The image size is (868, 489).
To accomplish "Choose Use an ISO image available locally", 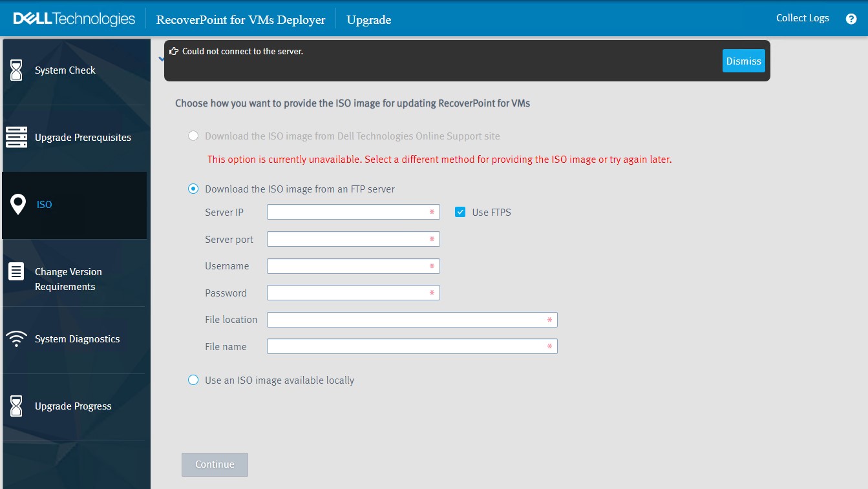I will (x=193, y=380).
